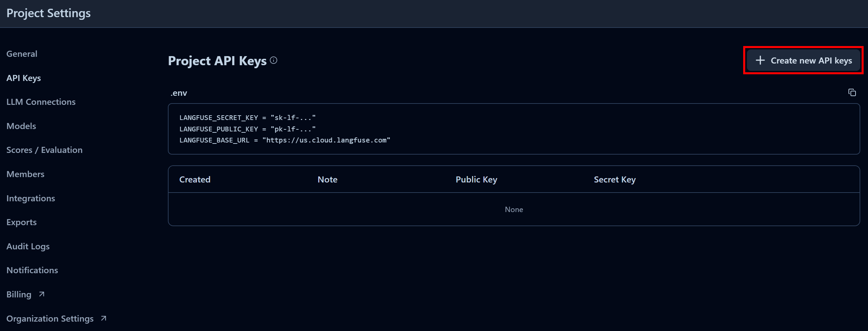Navigate to Billing
The image size is (868, 331).
pos(19,294)
